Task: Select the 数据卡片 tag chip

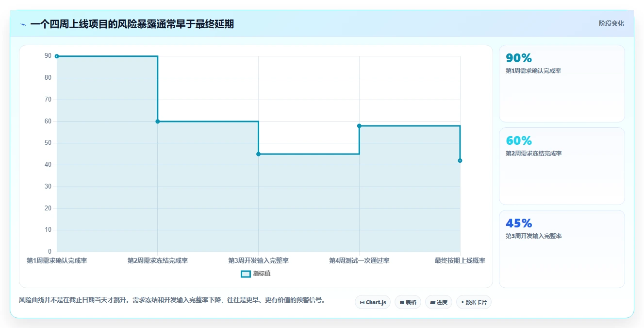Action: pyautogui.click(x=474, y=302)
